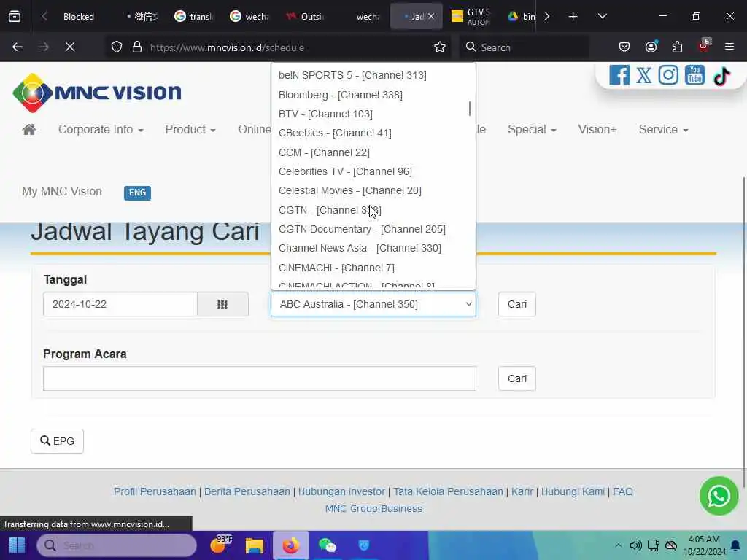
Task: Choose Celestial Movies - [Channel 20]
Action: point(349,190)
